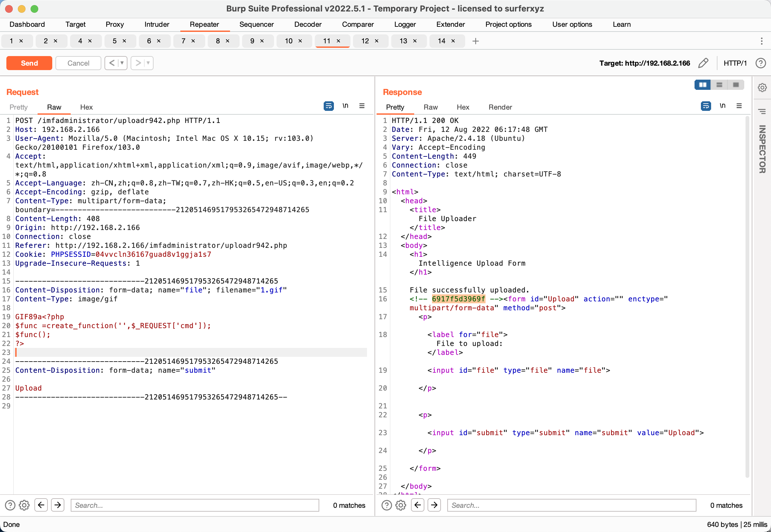Open Request search help icon

[10, 505]
